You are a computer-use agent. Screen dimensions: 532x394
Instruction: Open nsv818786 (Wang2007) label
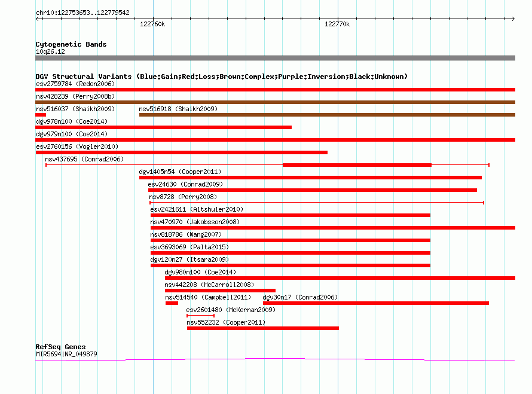tap(186, 234)
